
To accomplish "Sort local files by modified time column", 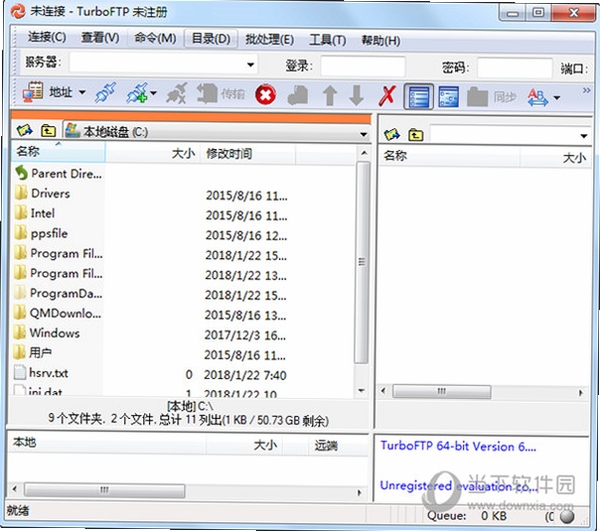I will [248, 154].
